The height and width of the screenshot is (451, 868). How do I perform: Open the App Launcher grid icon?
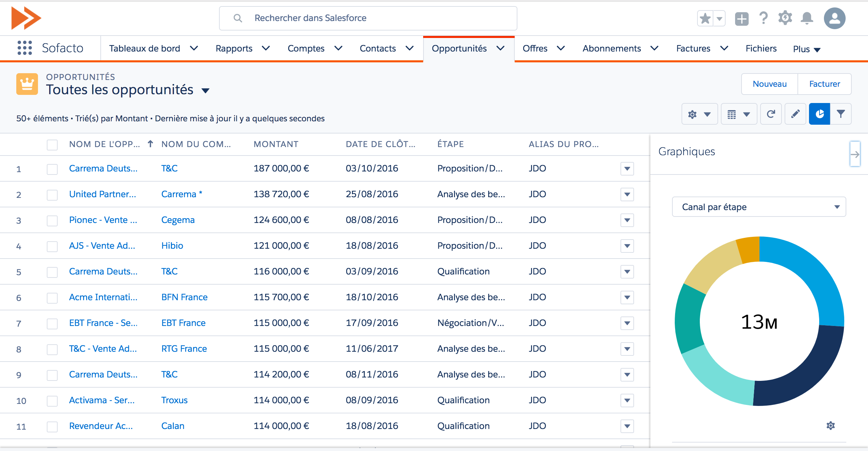click(24, 48)
